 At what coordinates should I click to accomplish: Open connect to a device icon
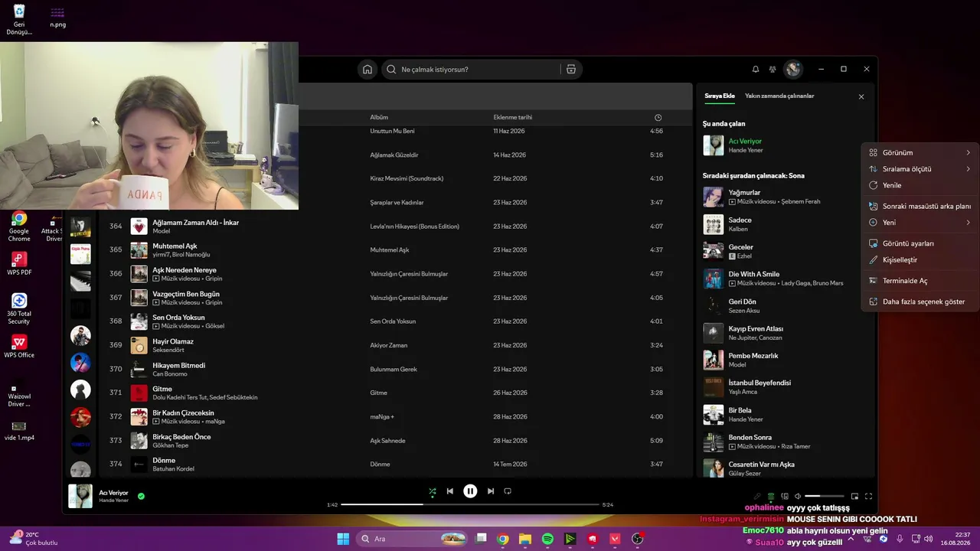pos(785,497)
